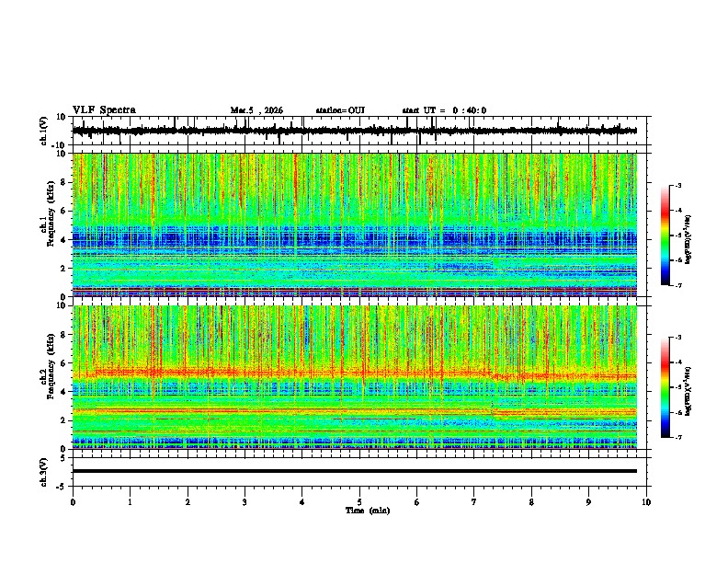Click the "8" kHz tick on ch.2 spectrogram

coord(65,334)
